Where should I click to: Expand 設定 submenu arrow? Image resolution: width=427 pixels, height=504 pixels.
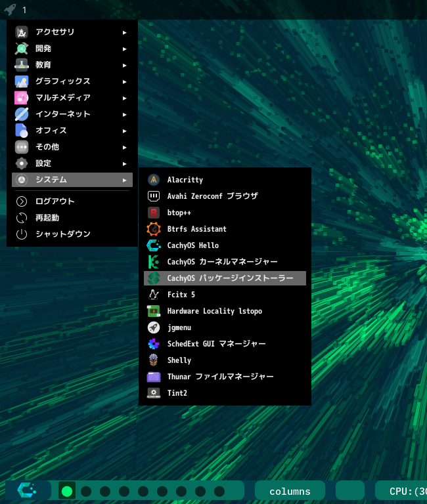(x=125, y=163)
